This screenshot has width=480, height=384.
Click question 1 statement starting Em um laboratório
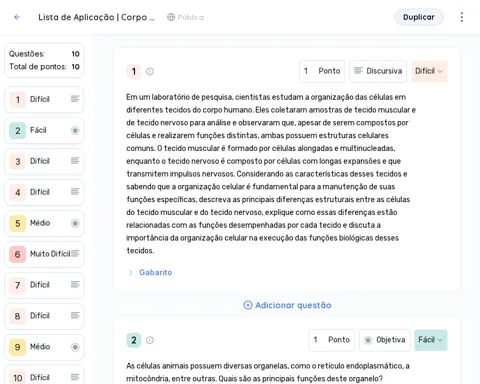click(x=271, y=174)
